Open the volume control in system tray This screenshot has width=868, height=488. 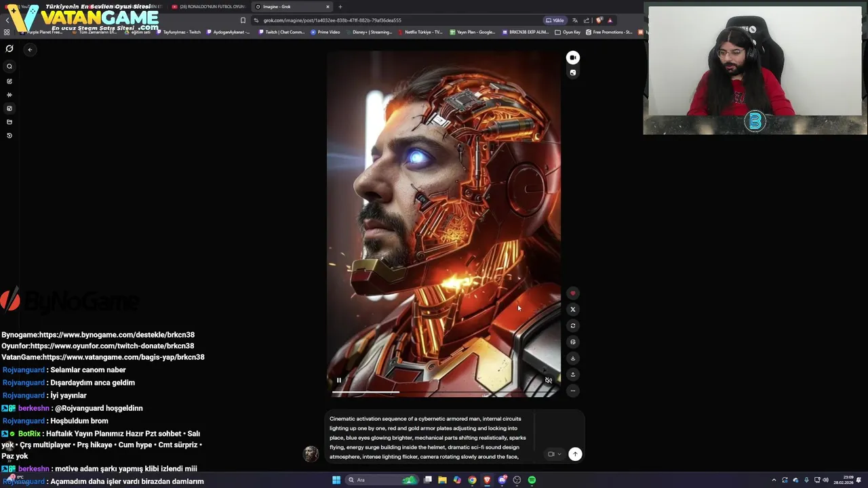pos(825,480)
